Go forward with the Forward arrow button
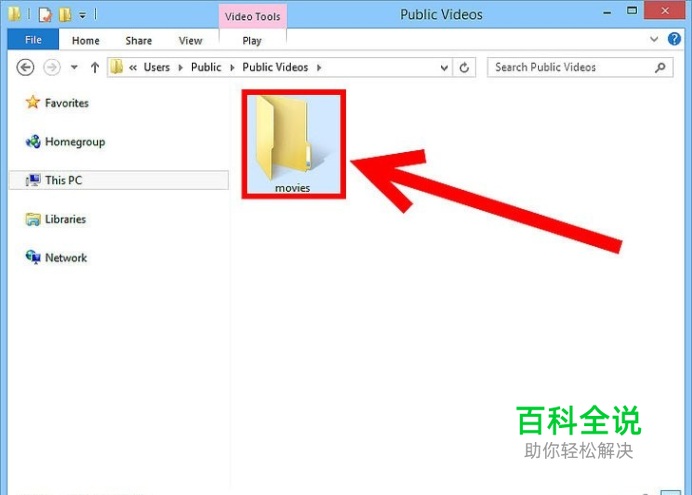This screenshot has height=495, width=692. coord(52,68)
